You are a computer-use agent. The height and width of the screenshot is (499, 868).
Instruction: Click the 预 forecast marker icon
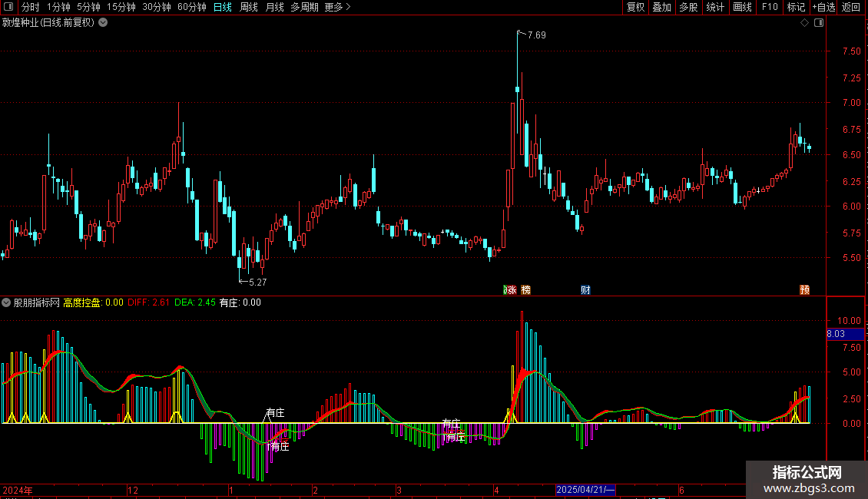pyautogui.click(x=804, y=290)
